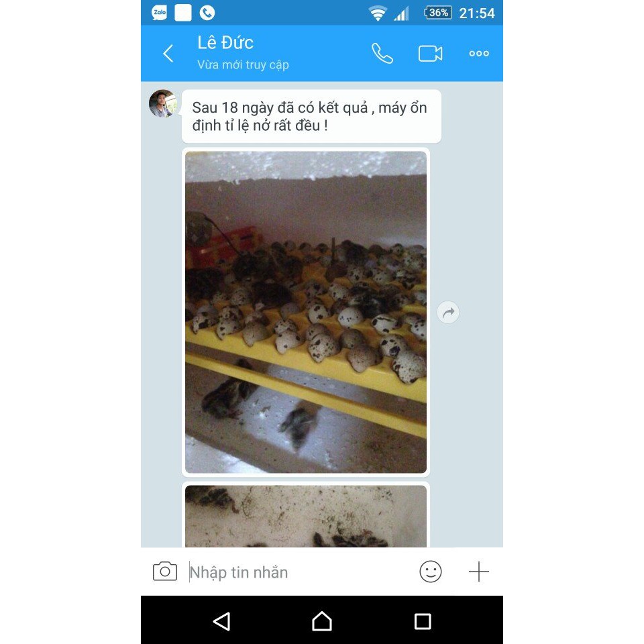The width and height of the screenshot is (644, 644).
Task: Open the emoji sticker picker
Action: 431,572
